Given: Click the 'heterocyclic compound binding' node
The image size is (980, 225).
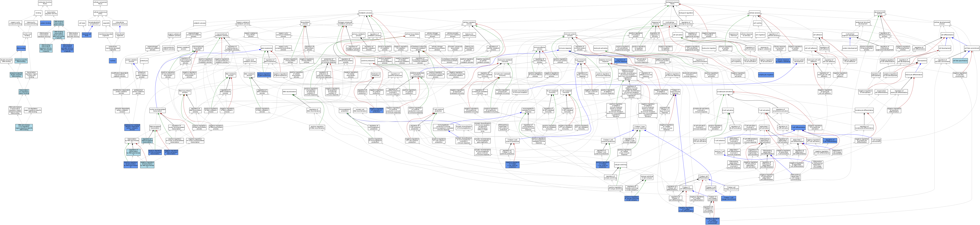Looking at the screenshot, I should 31,23.
